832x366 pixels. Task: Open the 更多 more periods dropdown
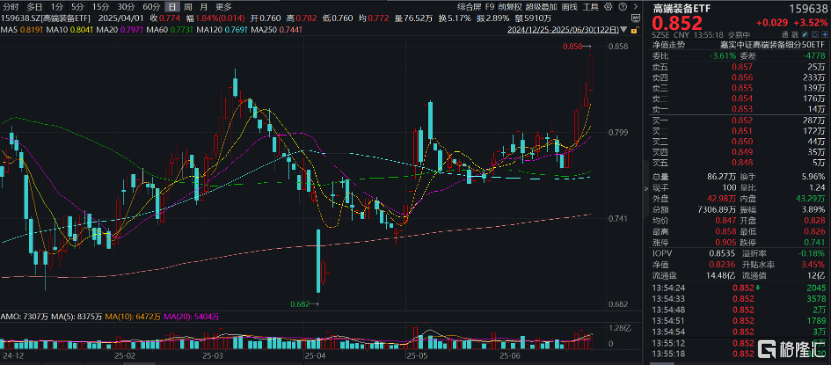click(224, 7)
